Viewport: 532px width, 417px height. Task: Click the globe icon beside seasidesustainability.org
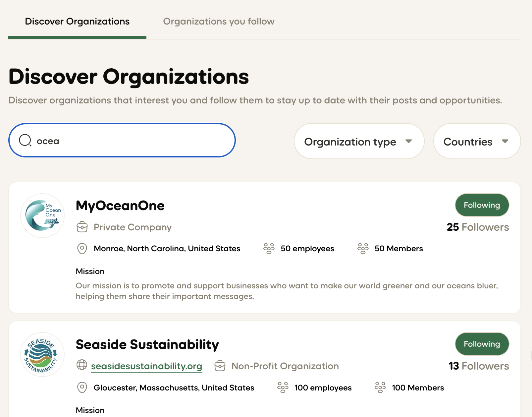coord(82,366)
